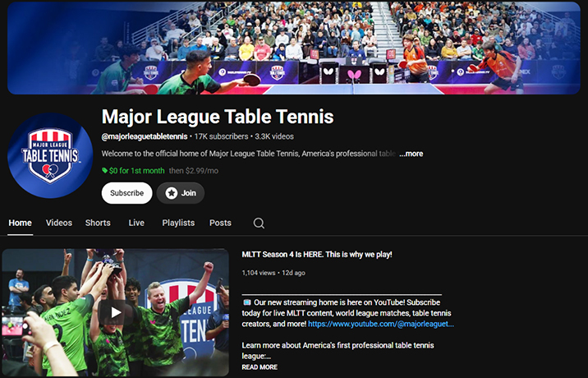Viewport: 588px width, 378px height.
Task: Open the youtube.com/@majorleaguet... link
Action: (x=381, y=324)
